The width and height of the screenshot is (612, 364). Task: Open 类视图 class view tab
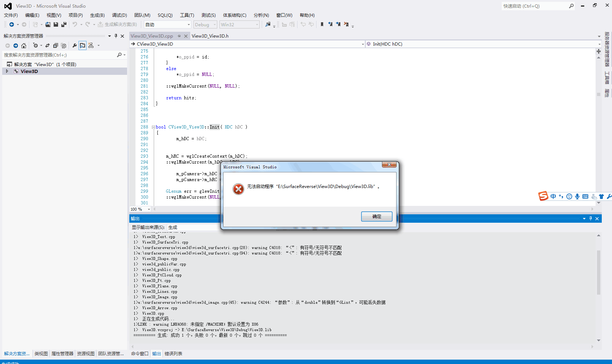(x=41, y=353)
